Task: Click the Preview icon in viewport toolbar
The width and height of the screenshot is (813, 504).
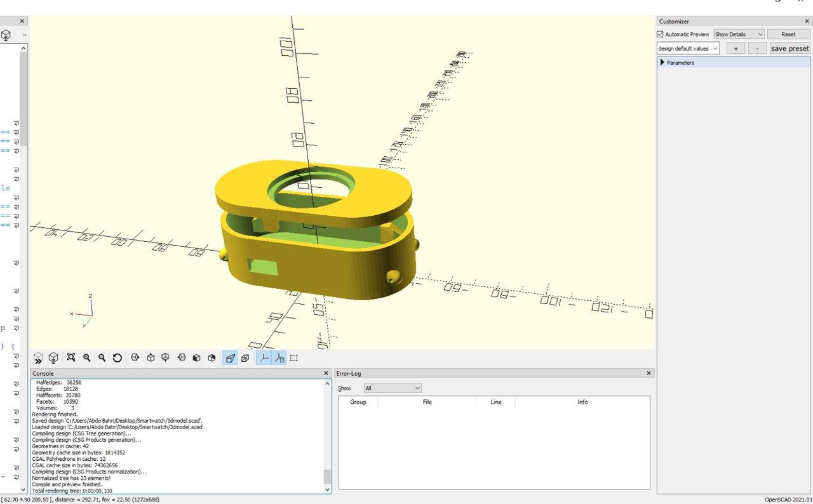Action: pos(38,358)
